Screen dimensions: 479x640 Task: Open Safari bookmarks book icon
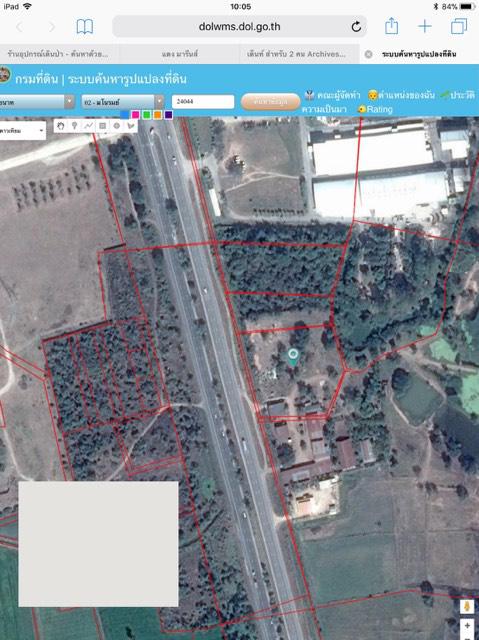[85, 27]
